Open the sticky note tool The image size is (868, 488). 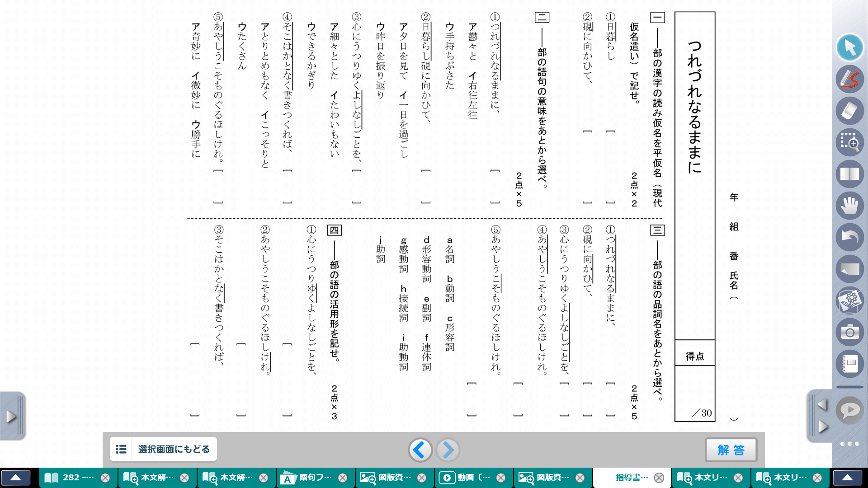(x=850, y=269)
